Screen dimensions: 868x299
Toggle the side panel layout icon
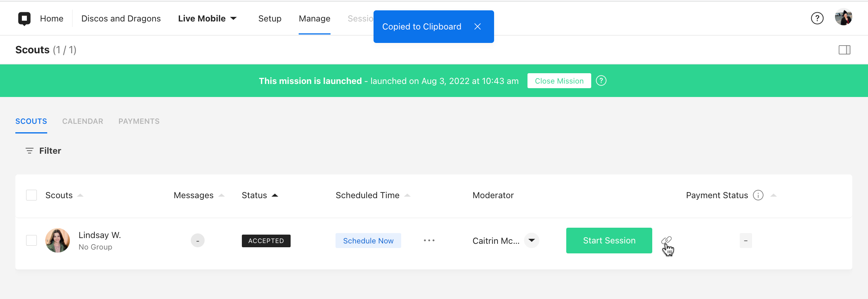pos(844,50)
